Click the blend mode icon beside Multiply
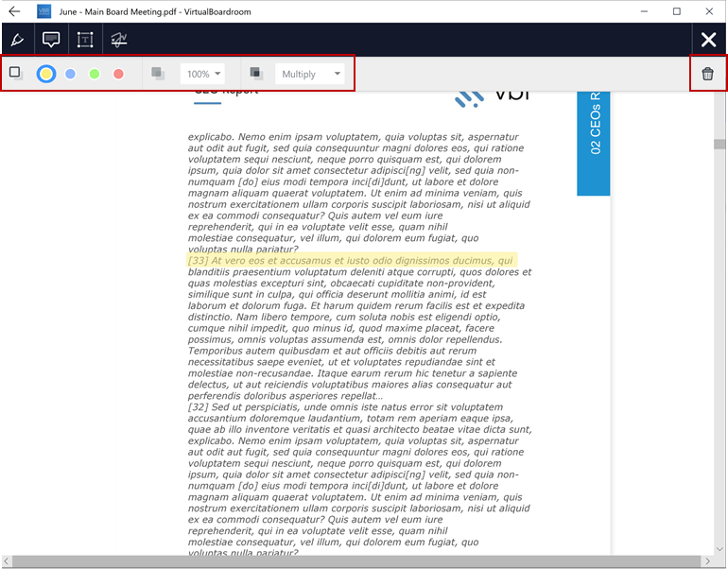Viewport: 728px width, 569px height. (x=256, y=74)
